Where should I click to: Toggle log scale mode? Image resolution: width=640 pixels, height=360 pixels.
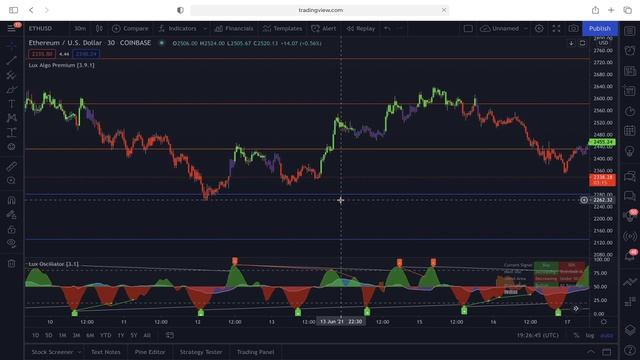[x=590, y=335]
